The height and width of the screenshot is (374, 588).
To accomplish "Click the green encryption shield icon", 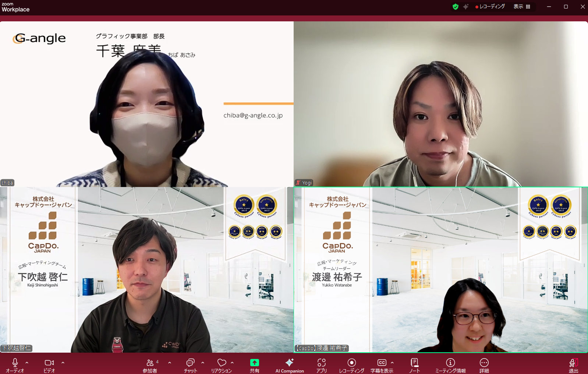I will coord(456,7).
